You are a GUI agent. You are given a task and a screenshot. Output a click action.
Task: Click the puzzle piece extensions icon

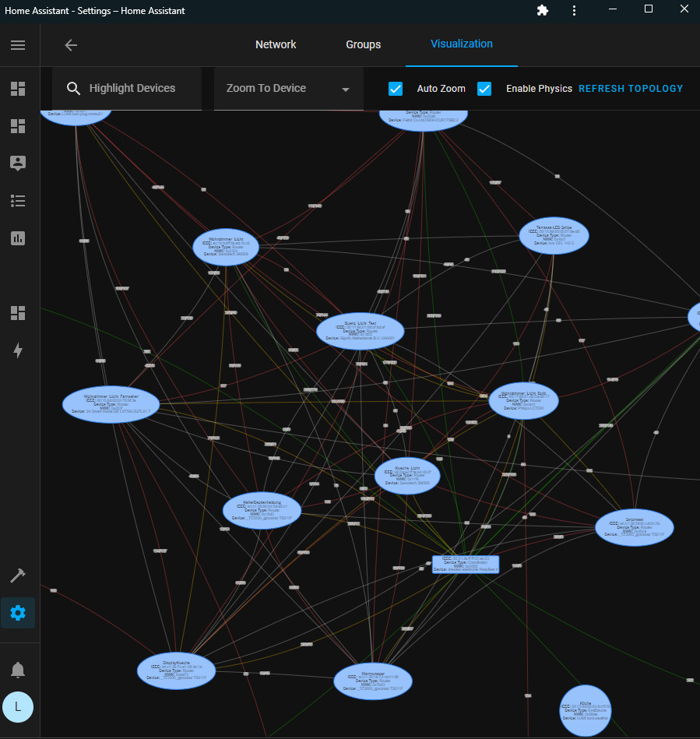coord(543,10)
